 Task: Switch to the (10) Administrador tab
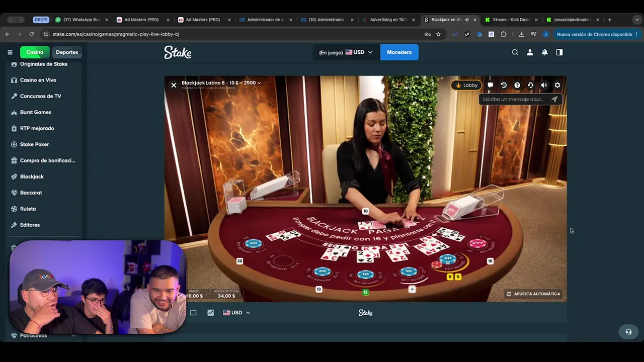327,20
